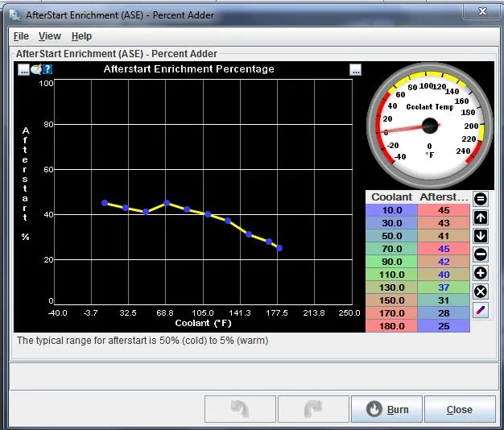Select afterstart value 31
This screenshot has width=504, height=430.
(x=444, y=300)
